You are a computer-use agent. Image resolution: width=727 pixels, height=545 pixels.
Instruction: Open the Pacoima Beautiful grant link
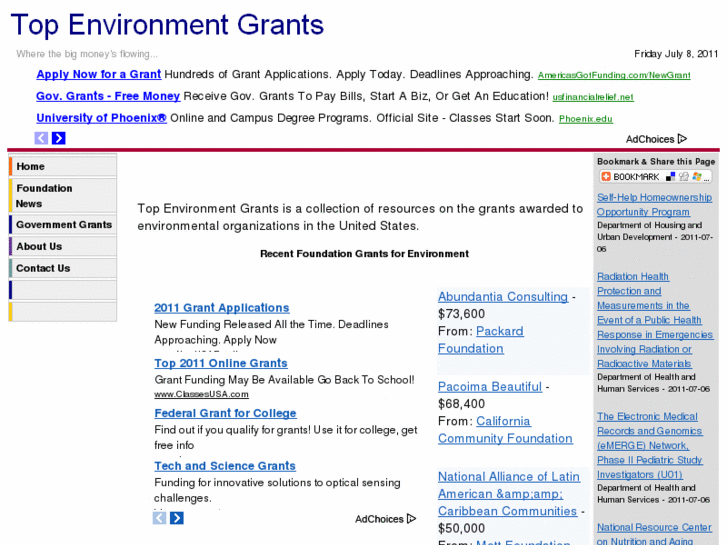(490, 387)
